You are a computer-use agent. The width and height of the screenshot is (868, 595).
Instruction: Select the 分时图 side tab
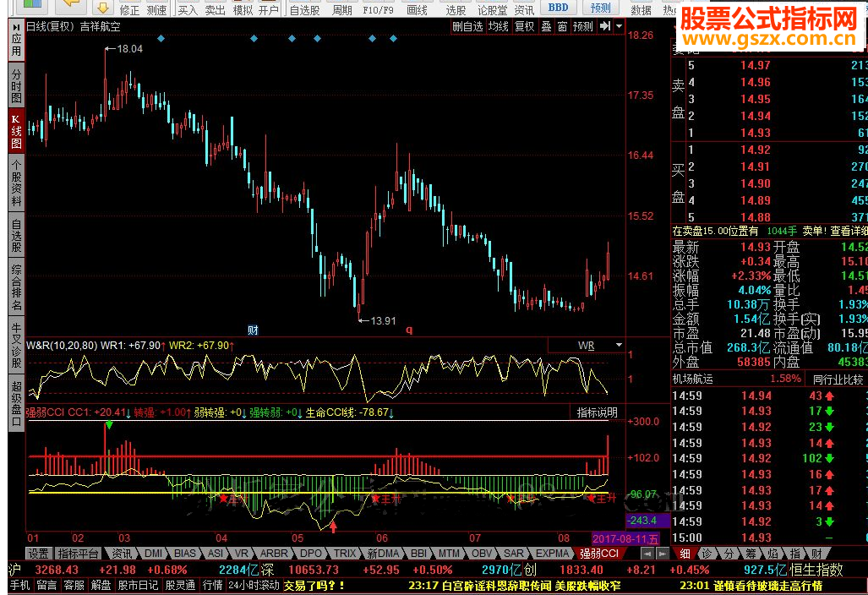point(16,87)
